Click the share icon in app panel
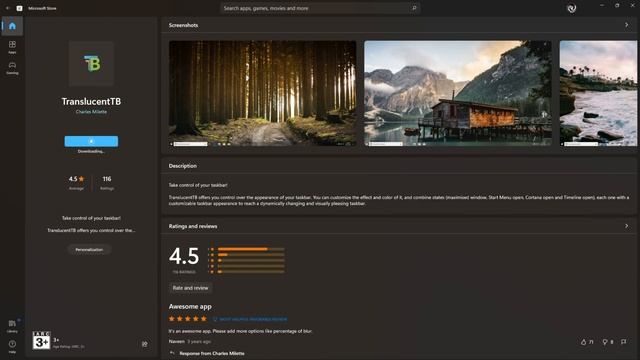This screenshot has height=360, width=640. pos(144,344)
